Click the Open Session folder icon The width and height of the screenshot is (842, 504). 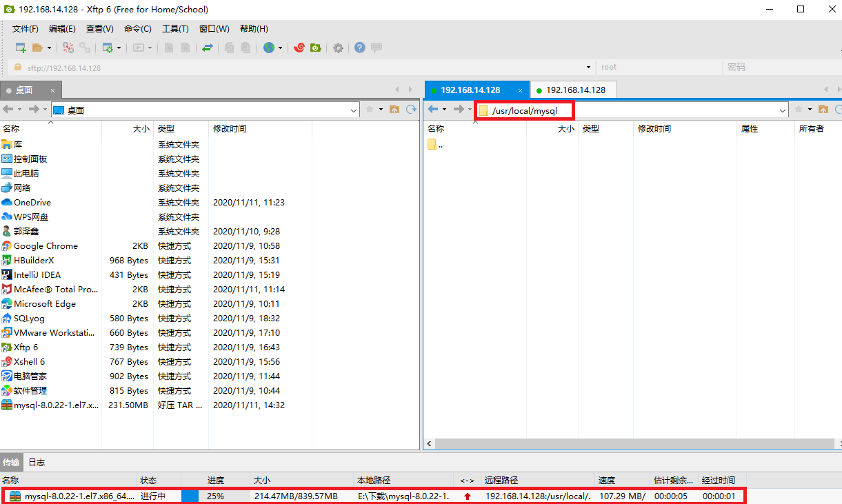click(x=38, y=48)
